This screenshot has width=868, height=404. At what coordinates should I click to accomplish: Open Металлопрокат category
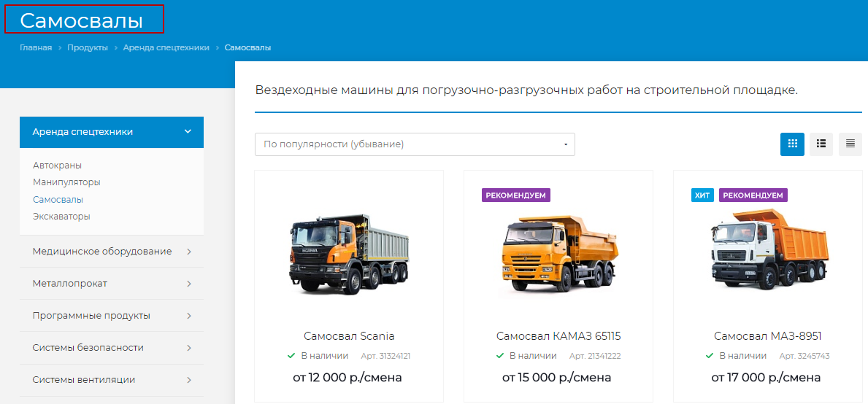[x=70, y=284]
